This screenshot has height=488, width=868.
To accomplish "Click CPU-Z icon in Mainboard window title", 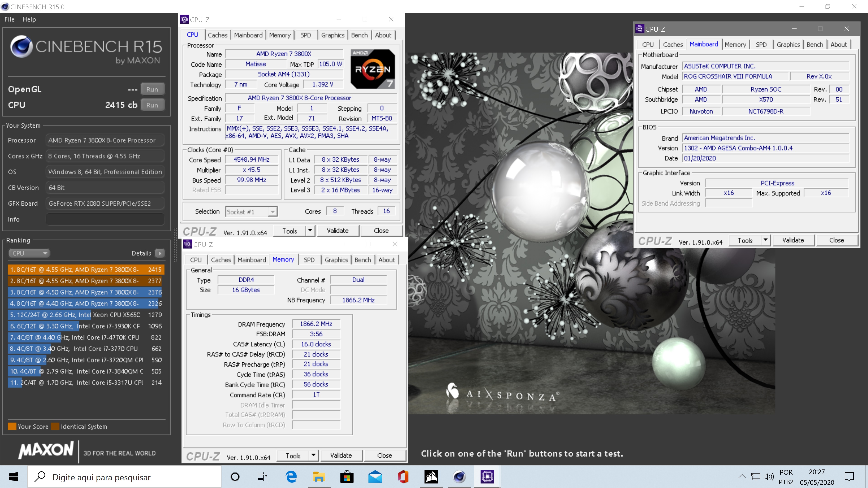I will point(639,29).
